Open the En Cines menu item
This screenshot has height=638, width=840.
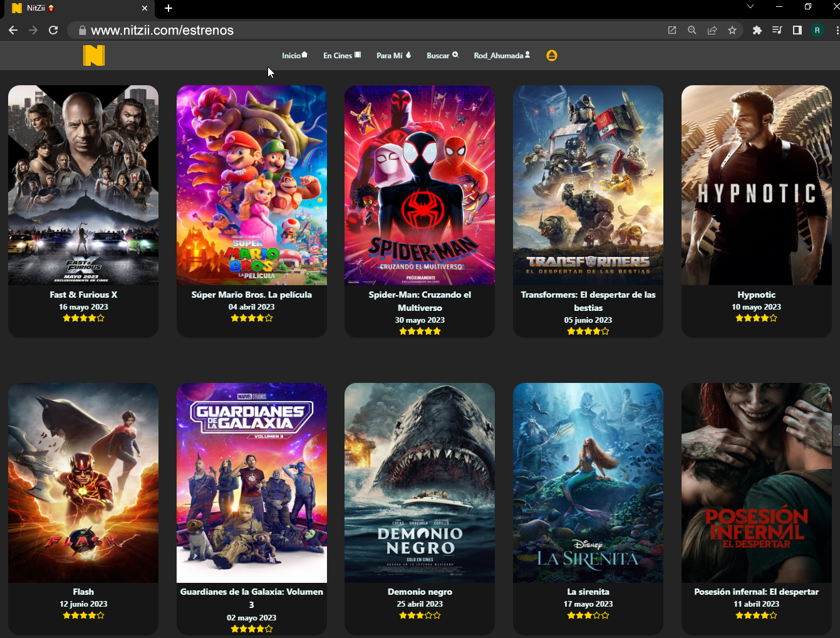coord(341,56)
